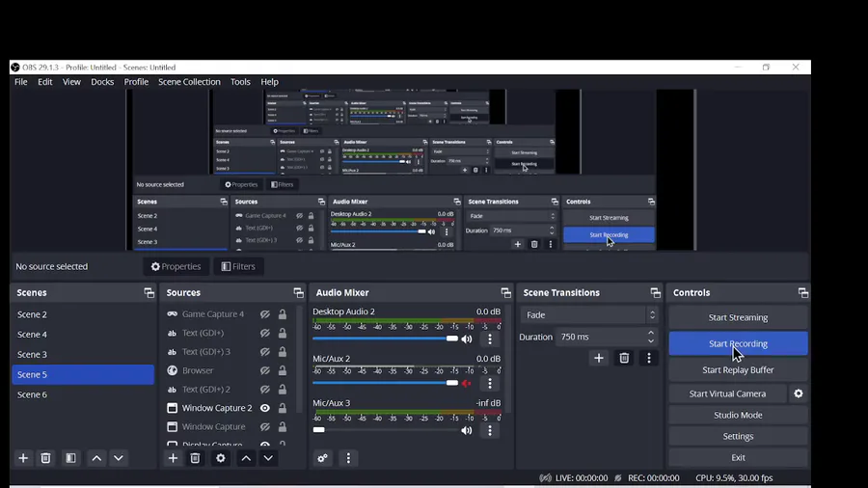868x488 pixels.
Task: Open Audio Mixer toolbar three-dot menu
Action: (348, 458)
